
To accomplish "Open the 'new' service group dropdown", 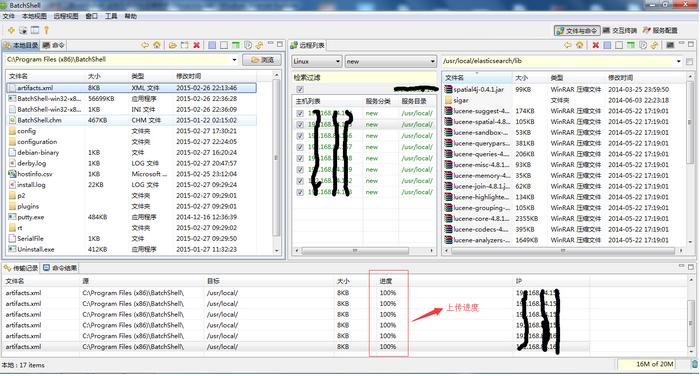I will pos(391,62).
